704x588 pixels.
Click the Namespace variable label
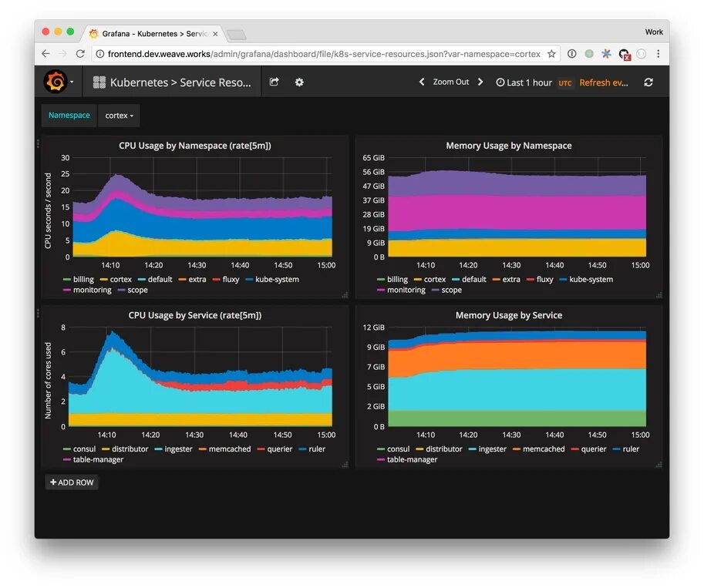69,116
